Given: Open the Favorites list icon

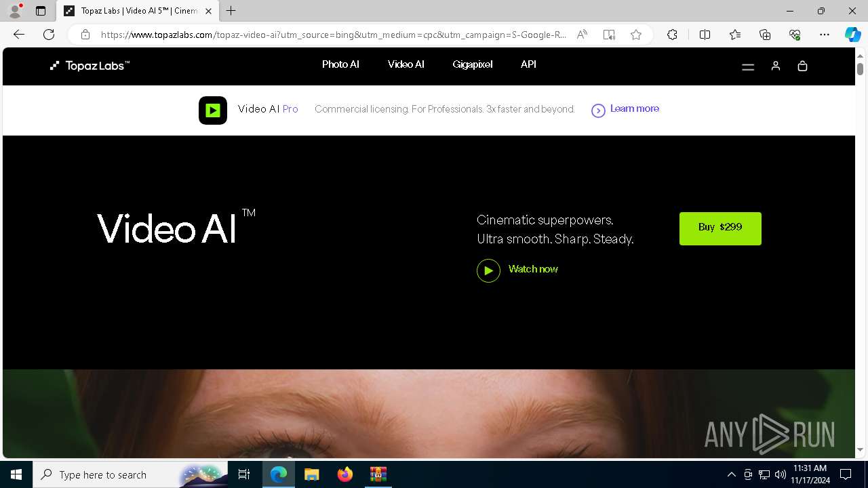Looking at the screenshot, I should pos(735,35).
